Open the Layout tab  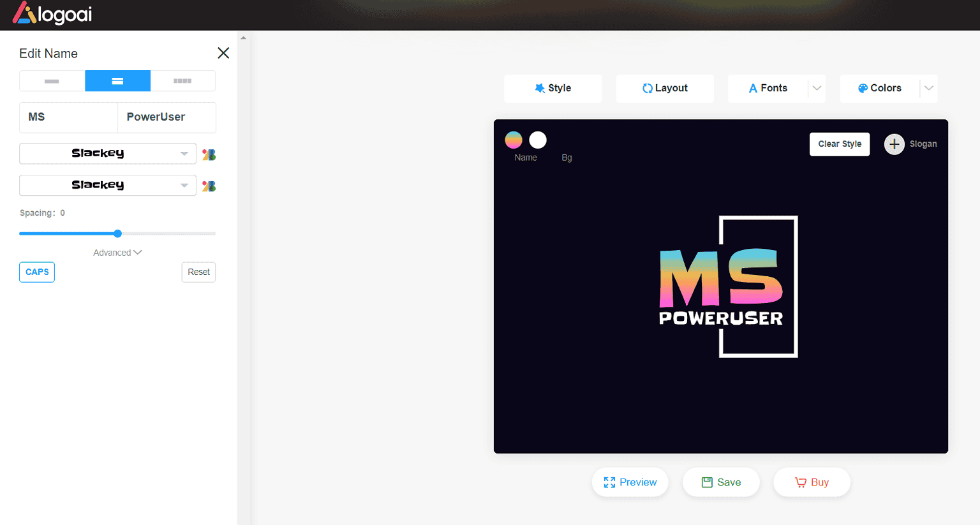pyautogui.click(x=665, y=89)
